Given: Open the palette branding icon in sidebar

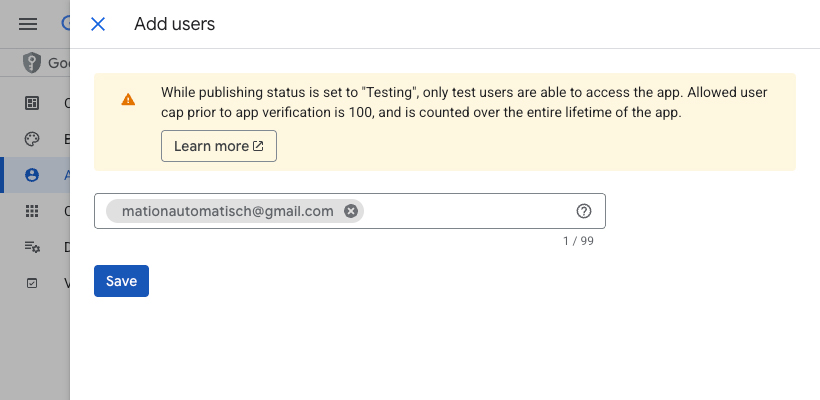Looking at the screenshot, I should (x=32, y=139).
